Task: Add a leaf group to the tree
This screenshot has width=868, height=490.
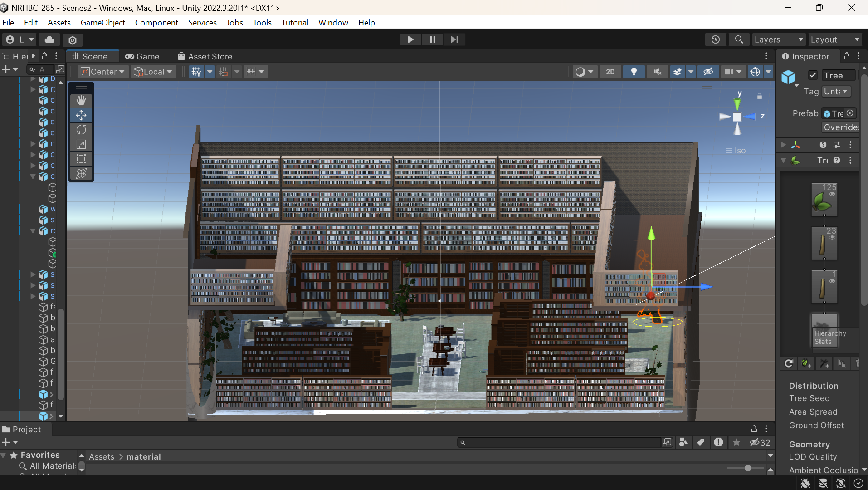Action: pyautogui.click(x=806, y=363)
